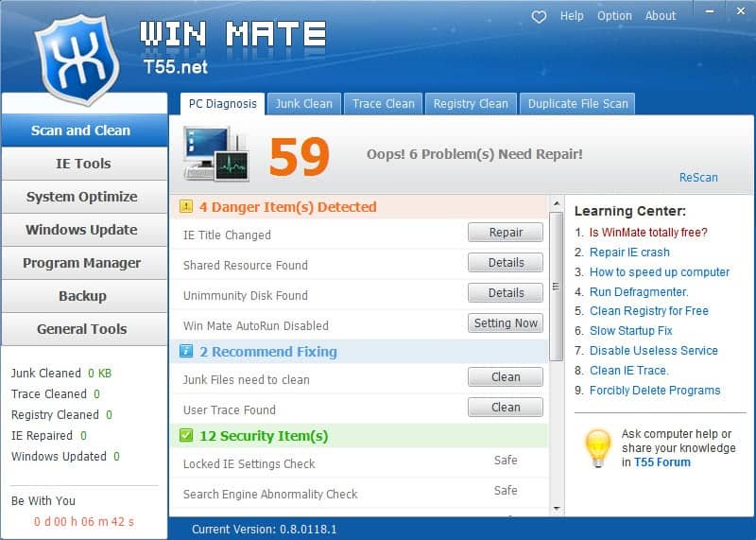Screen dimensions: 756x540
Task: Click Clean for Junk Files
Action: pos(506,377)
